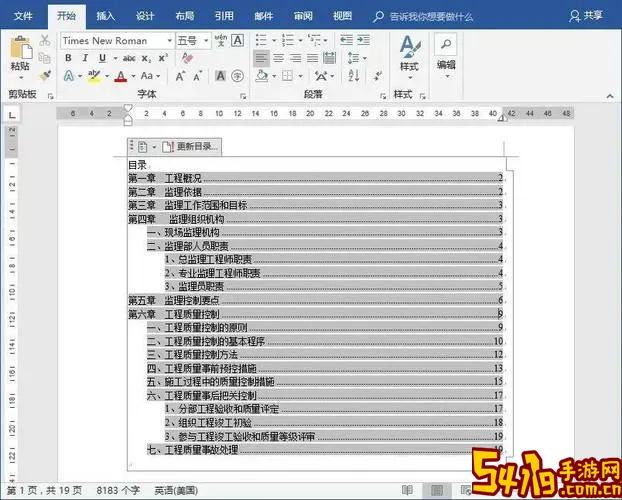Open the Styles (样式) gallery

coord(410,58)
